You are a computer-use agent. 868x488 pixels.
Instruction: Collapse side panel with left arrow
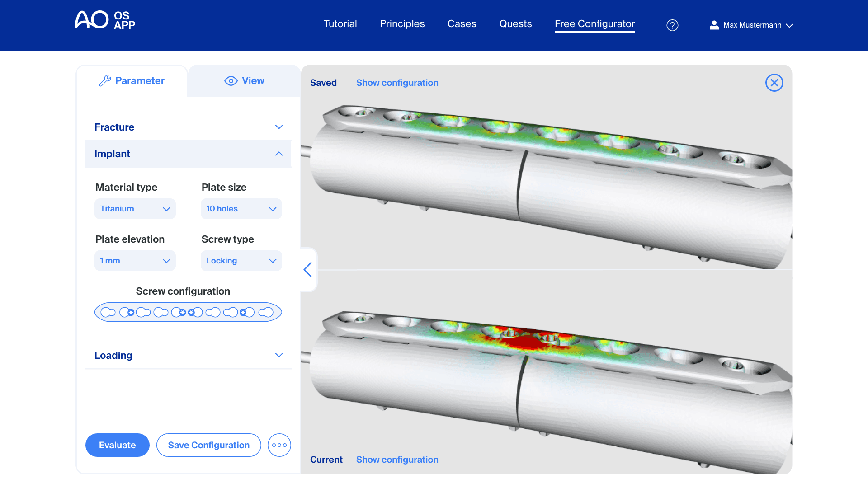click(x=308, y=270)
